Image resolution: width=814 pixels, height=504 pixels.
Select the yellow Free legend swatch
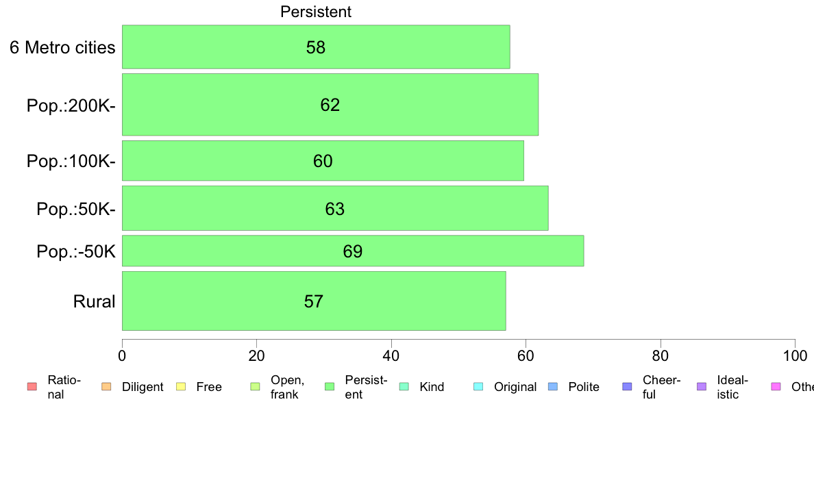pos(181,387)
